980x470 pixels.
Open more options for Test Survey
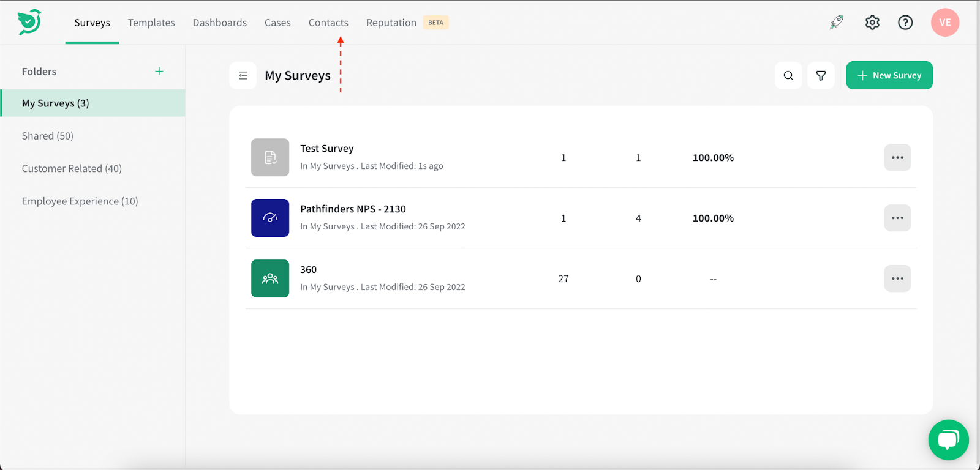pyautogui.click(x=897, y=157)
